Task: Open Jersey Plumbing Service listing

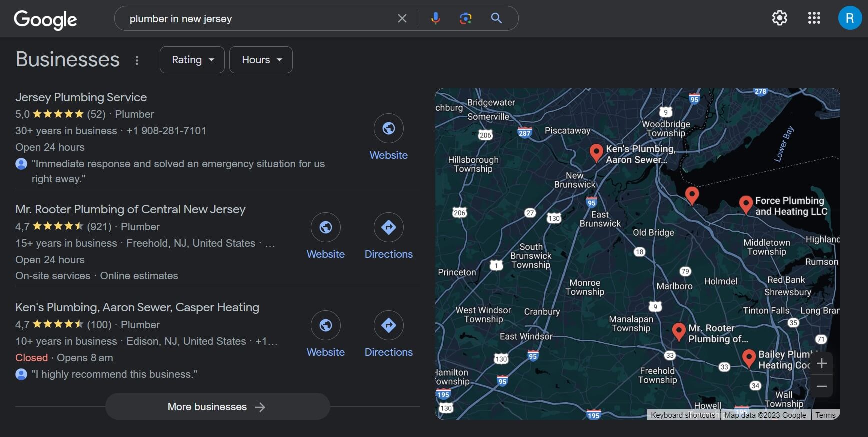Action: [x=81, y=97]
